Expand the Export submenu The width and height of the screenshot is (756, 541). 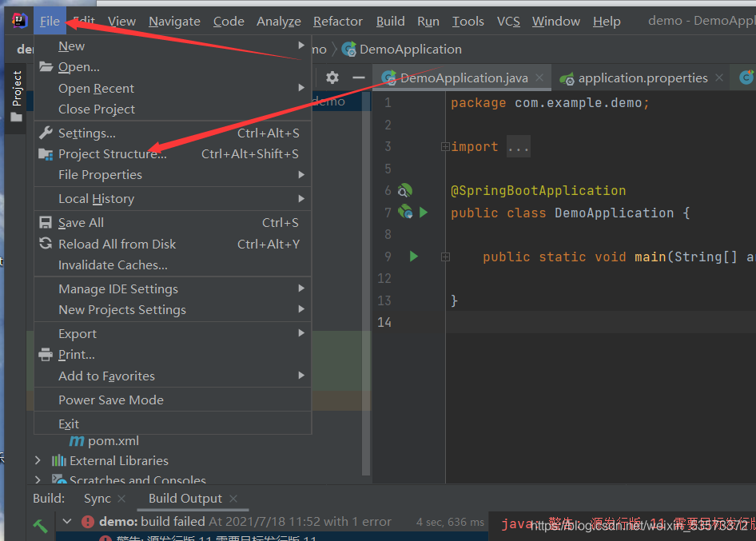click(x=301, y=333)
